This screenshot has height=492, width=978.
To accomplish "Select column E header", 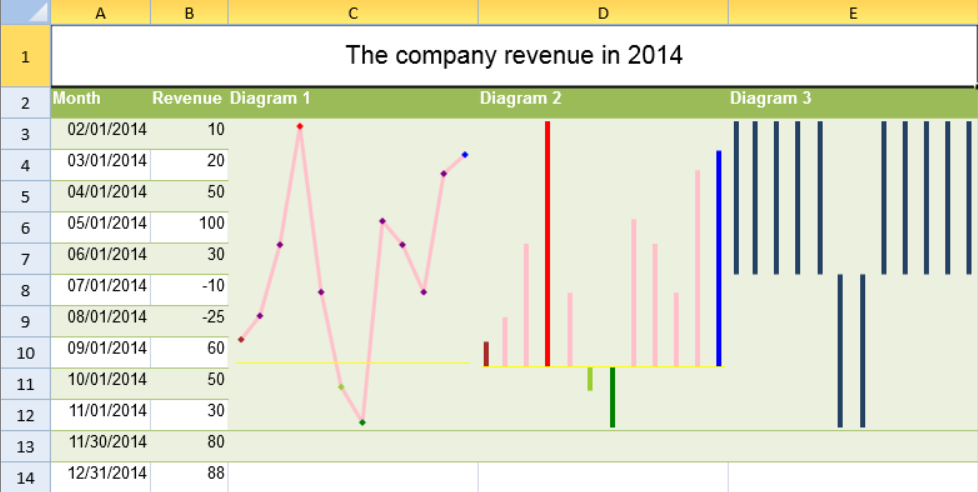I will coord(852,12).
